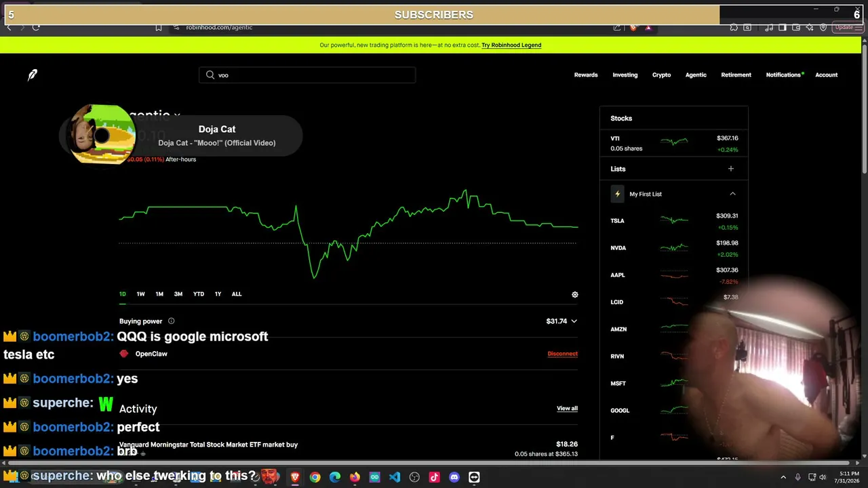Click the Buying power info icon

point(171,321)
